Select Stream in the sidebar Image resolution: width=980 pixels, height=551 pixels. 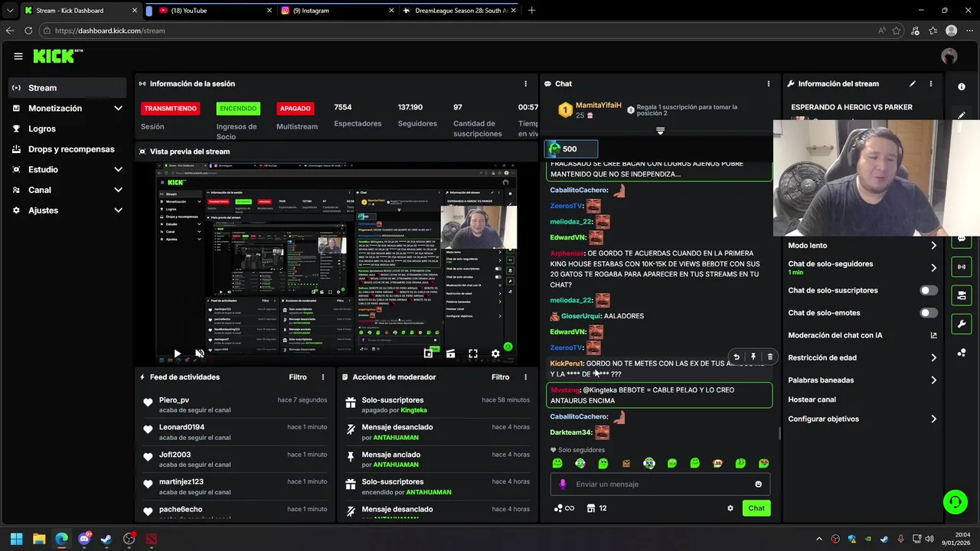pos(67,87)
